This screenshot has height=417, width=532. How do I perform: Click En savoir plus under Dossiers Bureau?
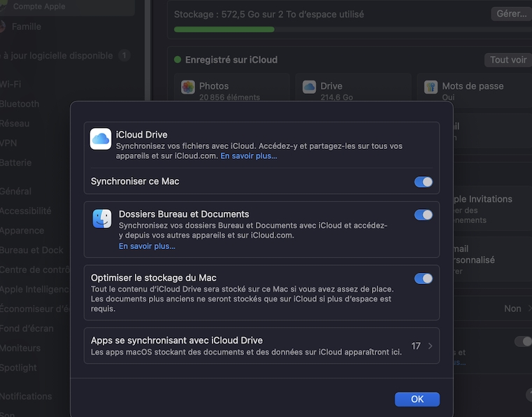coord(147,246)
